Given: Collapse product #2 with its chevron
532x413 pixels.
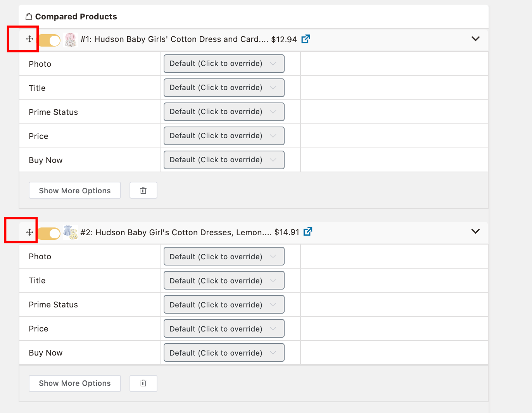Looking at the screenshot, I should tap(475, 231).
